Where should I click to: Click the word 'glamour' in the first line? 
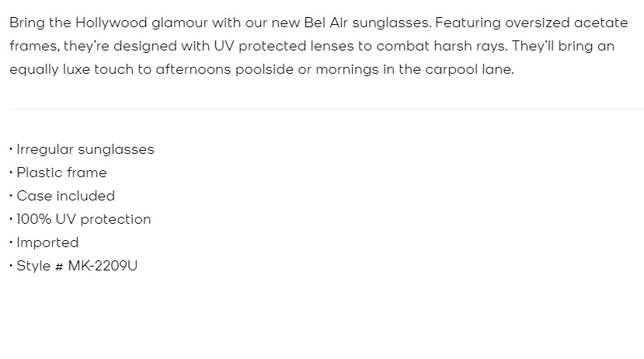pos(177,23)
